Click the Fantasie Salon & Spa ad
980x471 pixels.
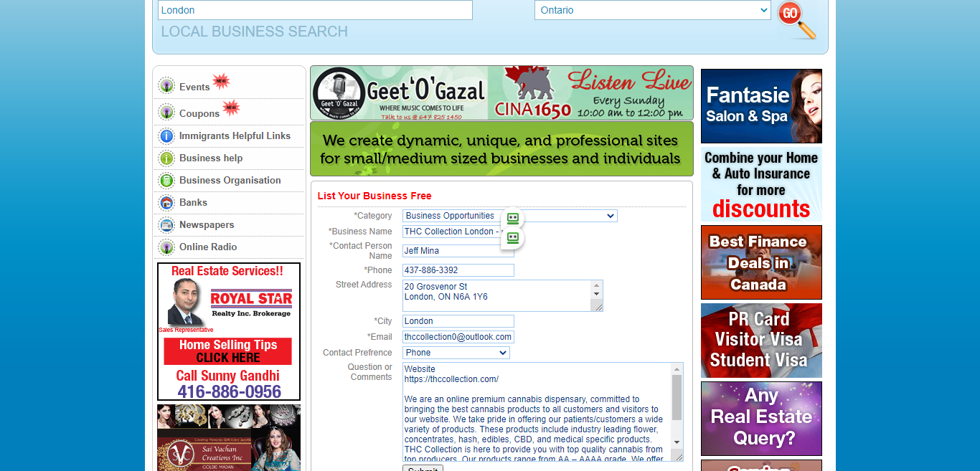pos(761,106)
